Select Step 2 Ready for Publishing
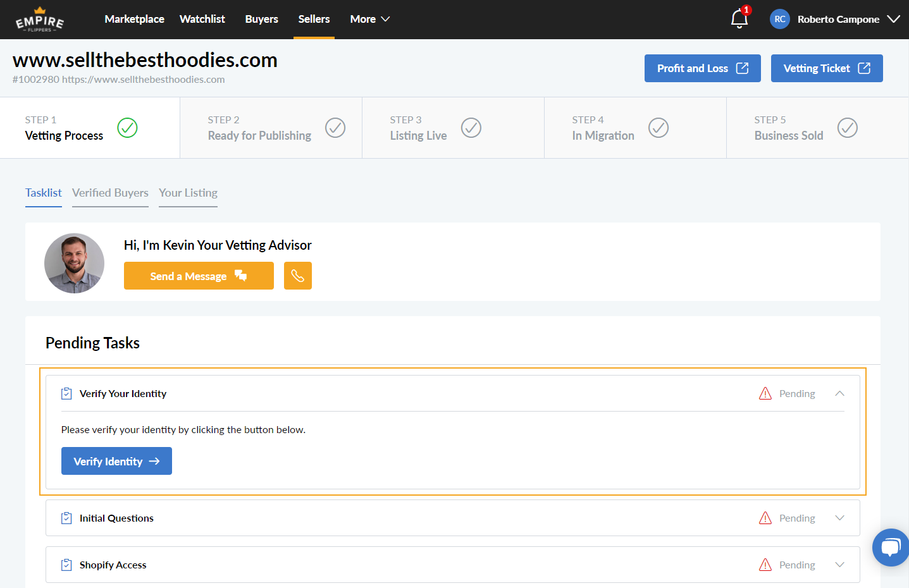Viewport: 909px width, 588px height. click(x=271, y=128)
